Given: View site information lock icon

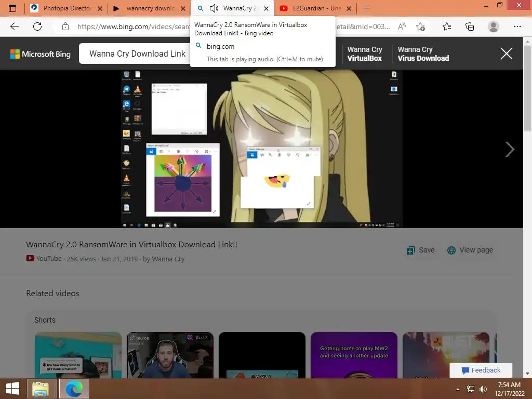Looking at the screenshot, I should click(65, 26).
